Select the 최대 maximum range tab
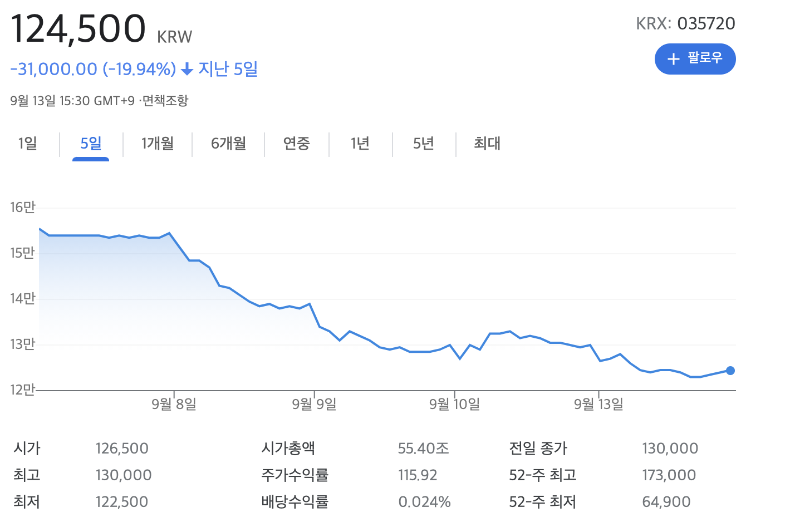Image resolution: width=785 pixels, height=532 pixels. coord(485,144)
